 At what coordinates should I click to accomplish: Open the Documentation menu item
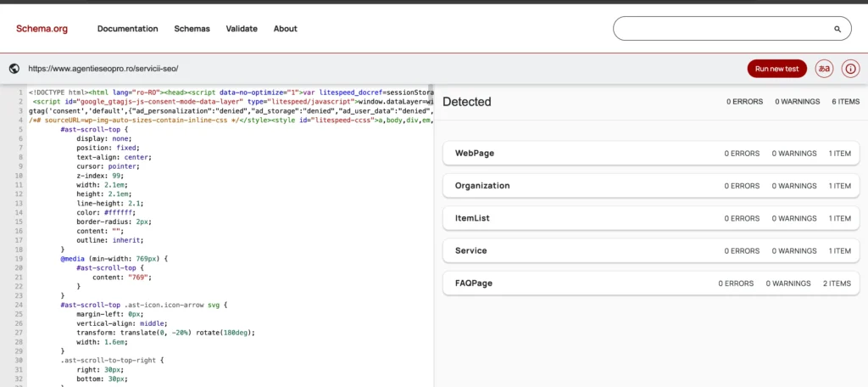[x=128, y=29]
